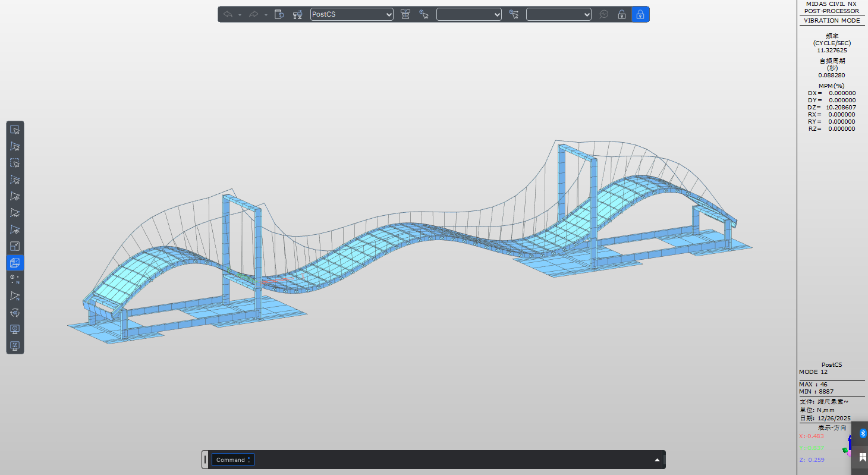Open the PostCS stage dropdown
The height and width of the screenshot is (475, 868).
point(351,14)
